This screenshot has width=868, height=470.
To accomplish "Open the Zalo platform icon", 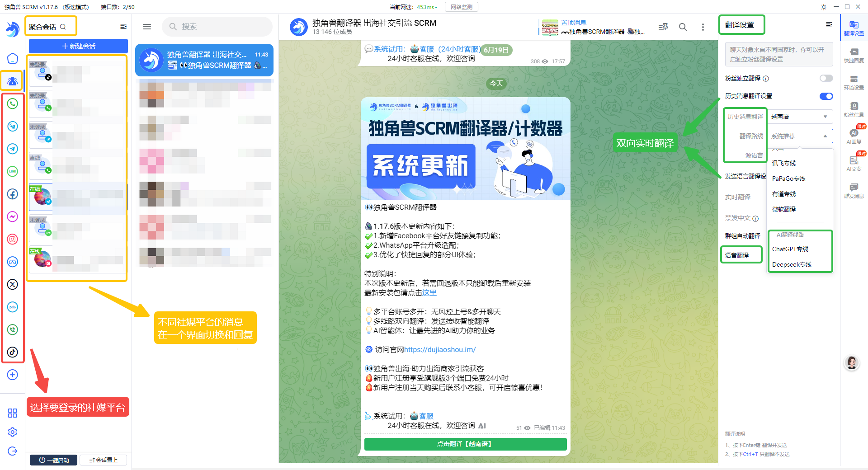I will [13, 307].
